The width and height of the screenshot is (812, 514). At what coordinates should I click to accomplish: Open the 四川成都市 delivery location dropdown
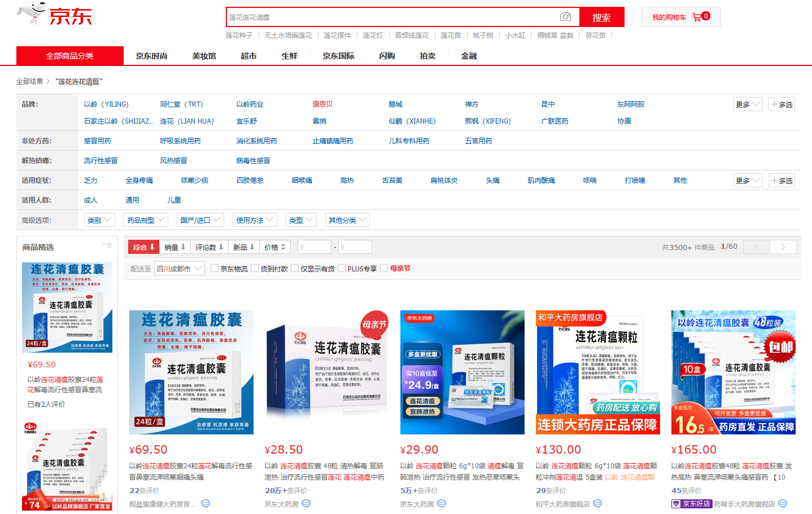point(179,269)
